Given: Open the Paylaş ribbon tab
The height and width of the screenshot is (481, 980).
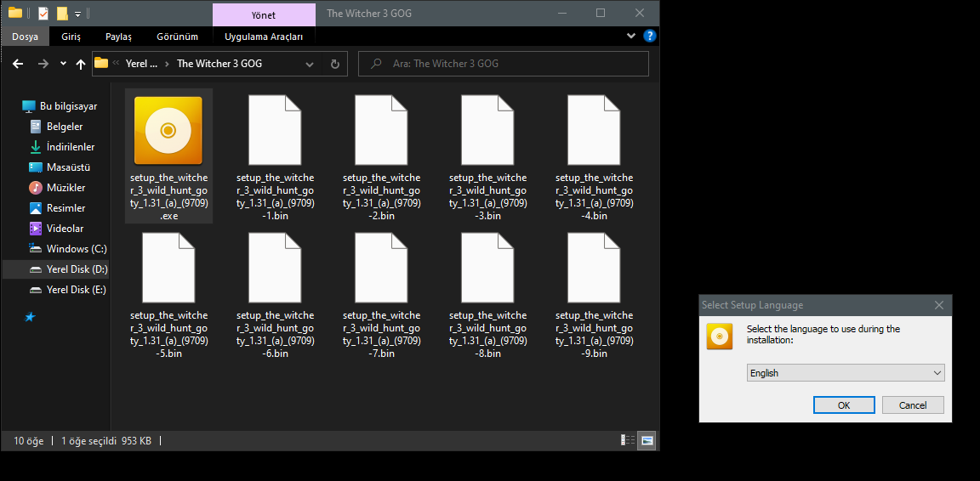Looking at the screenshot, I should pos(119,37).
